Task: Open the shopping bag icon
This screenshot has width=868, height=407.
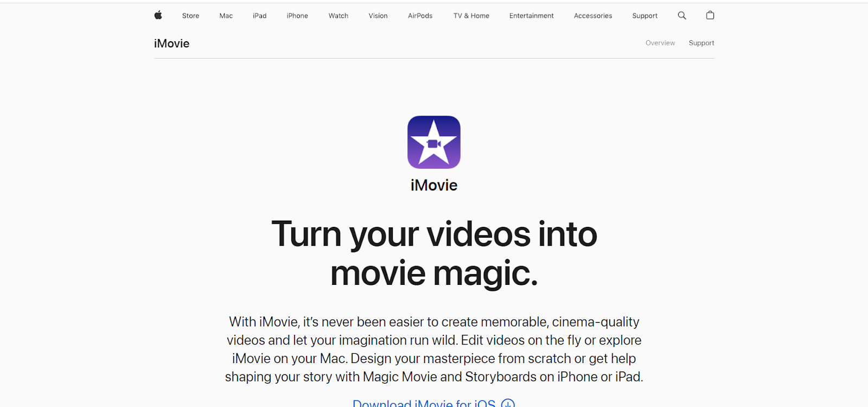Action: coord(710,15)
